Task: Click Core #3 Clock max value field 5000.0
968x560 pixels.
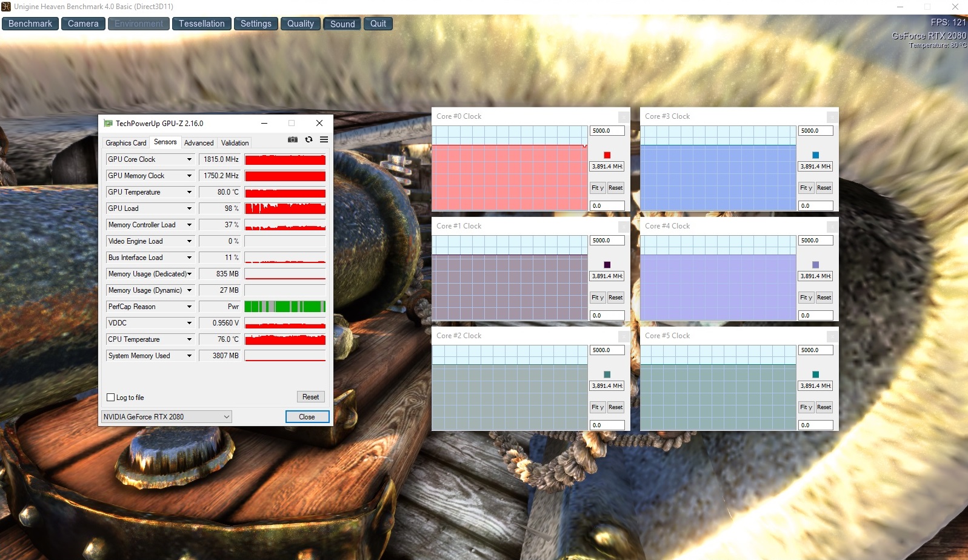Action: point(816,131)
